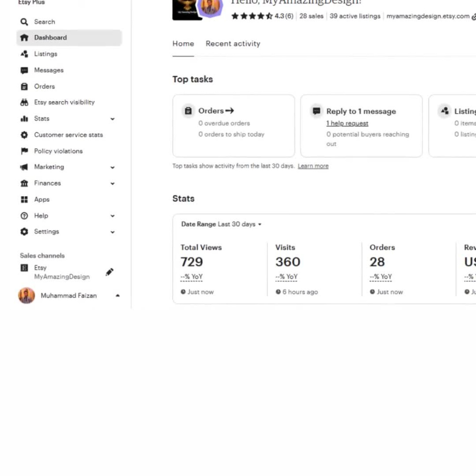The height and width of the screenshot is (476, 476).
Task: Expand the Stats menu chevron
Action: [x=113, y=119]
